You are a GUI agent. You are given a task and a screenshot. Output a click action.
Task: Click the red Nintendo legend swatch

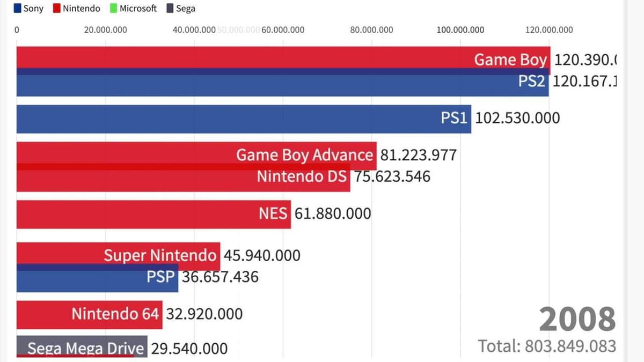pos(57,9)
